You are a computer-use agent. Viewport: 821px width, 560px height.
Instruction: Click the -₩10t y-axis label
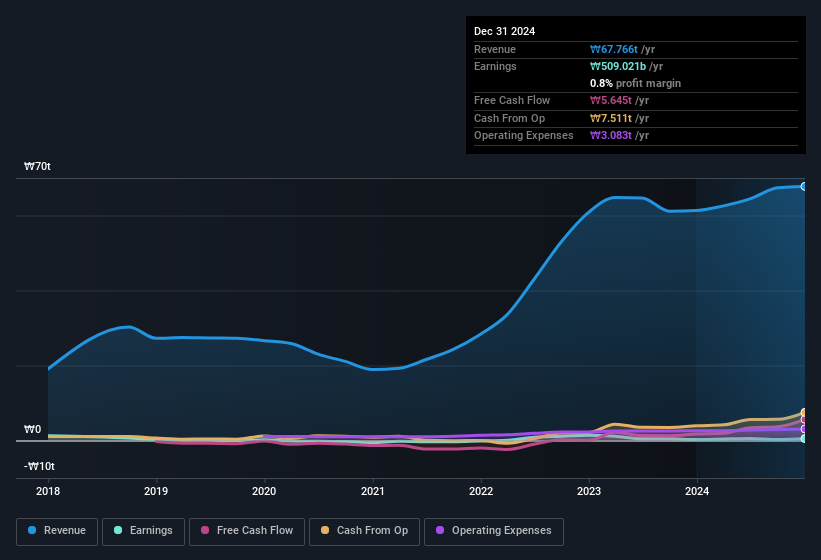39,466
